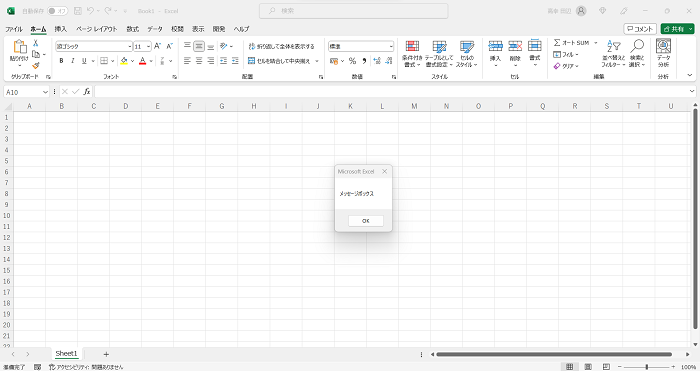Open the Fill (フィル) dropdown
This screenshot has width=700, height=371.
click(566, 54)
